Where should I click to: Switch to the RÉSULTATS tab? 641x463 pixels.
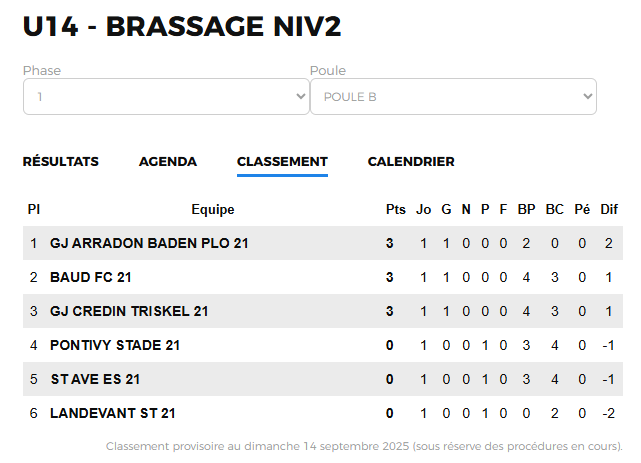click(x=61, y=162)
